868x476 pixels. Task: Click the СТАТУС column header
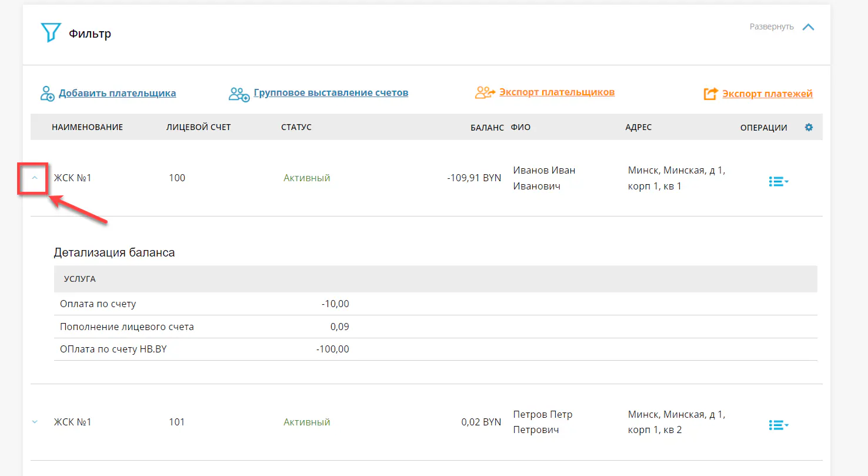[x=296, y=128]
